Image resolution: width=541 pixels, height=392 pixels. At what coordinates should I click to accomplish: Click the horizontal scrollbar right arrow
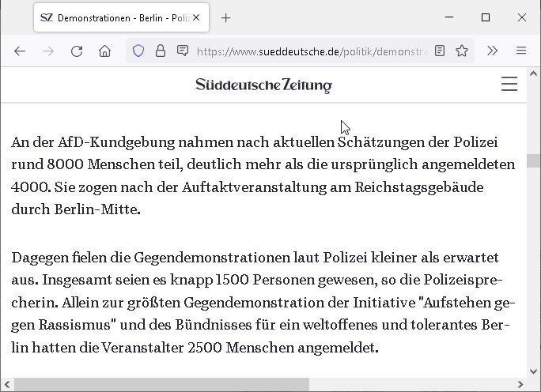[x=520, y=384]
